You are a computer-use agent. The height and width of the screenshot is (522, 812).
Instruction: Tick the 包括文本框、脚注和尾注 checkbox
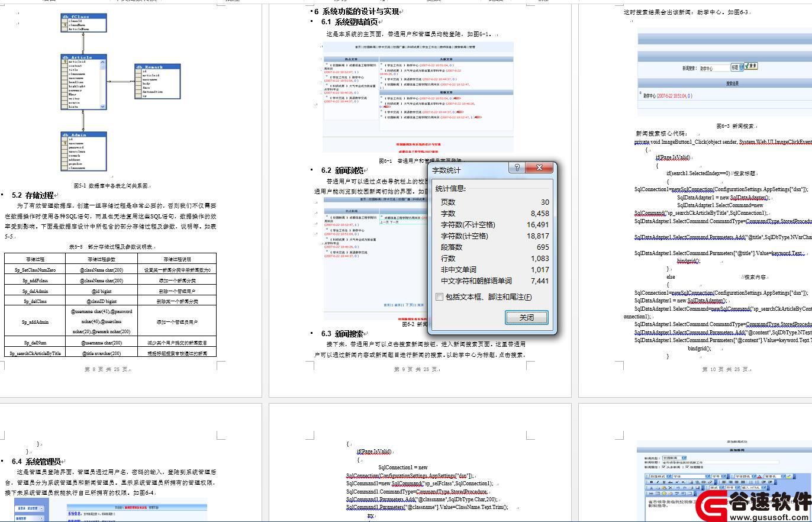pyautogui.click(x=440, y=297)
